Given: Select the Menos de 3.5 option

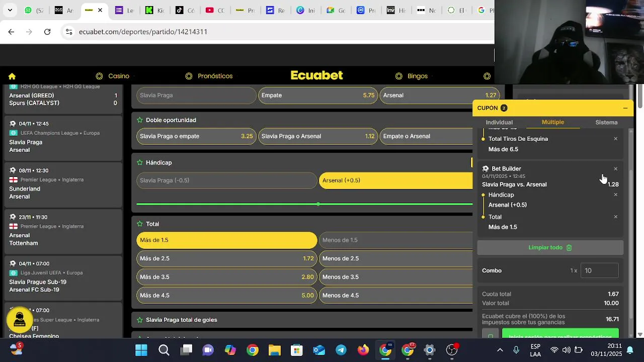Looking at the screenshot, I should pos(396,277).
